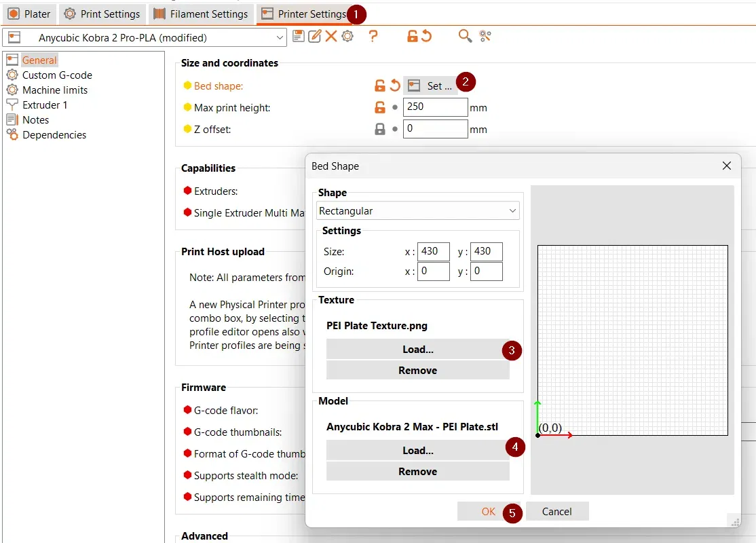Click the Size x field
The width and height of the screenshot is (756, 543).
[x=434, y=252]
